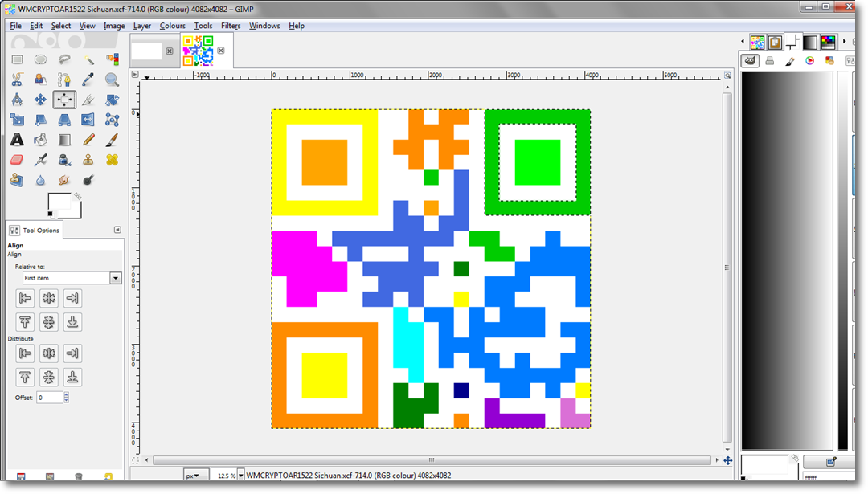Screen dimensions: 868x494
Task: Click the right-panel tabs right arrow
Action: click(x=844, y=42)
